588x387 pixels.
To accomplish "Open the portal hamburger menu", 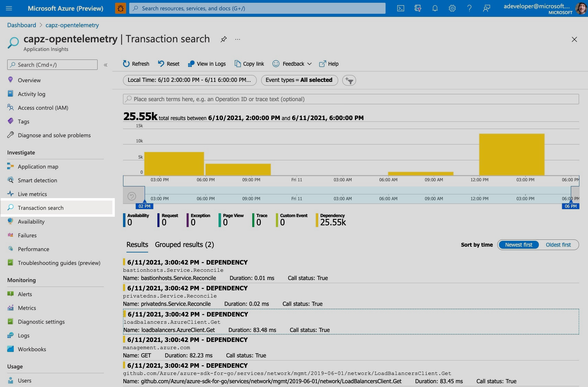I will coord(9,8).
